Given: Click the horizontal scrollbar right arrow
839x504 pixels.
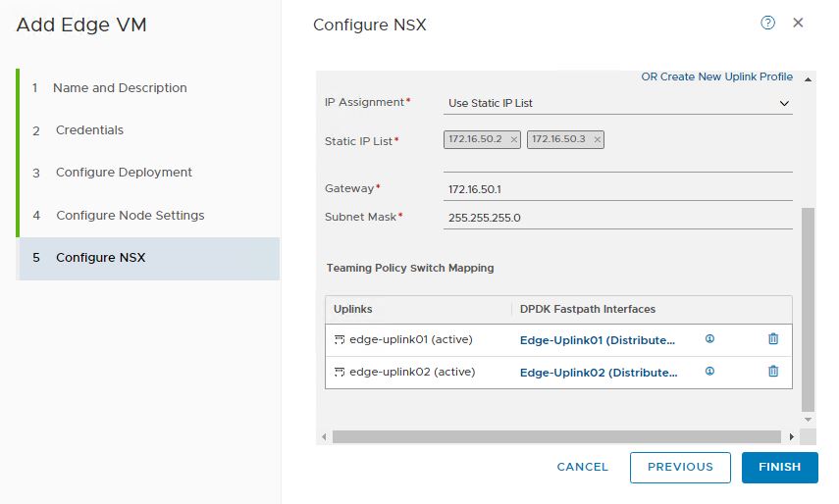Looking at the screenshot, I should [792, 436].
